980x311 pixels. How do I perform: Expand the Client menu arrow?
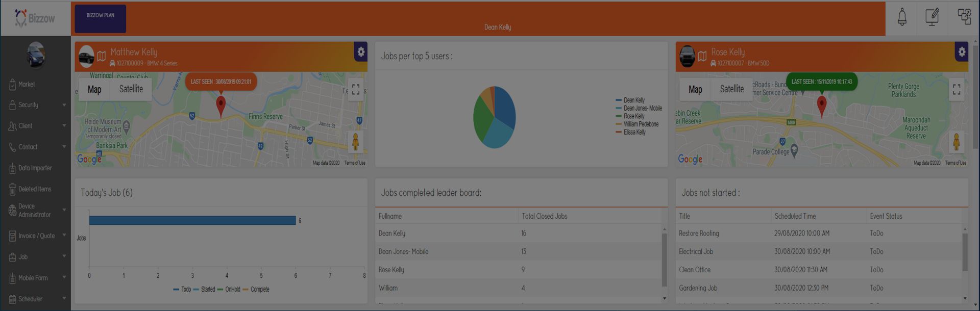(x=64, y=125)
